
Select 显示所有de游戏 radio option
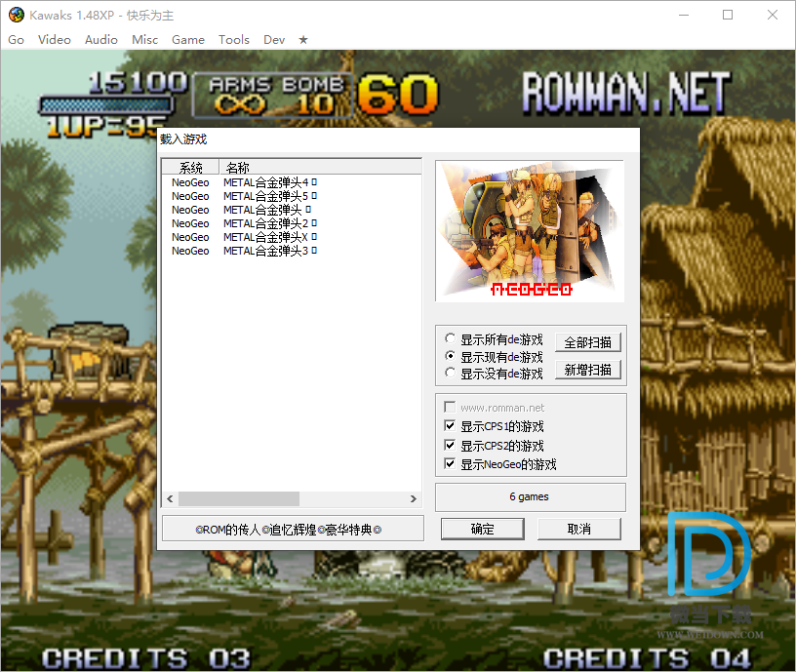tap(494, 339)
